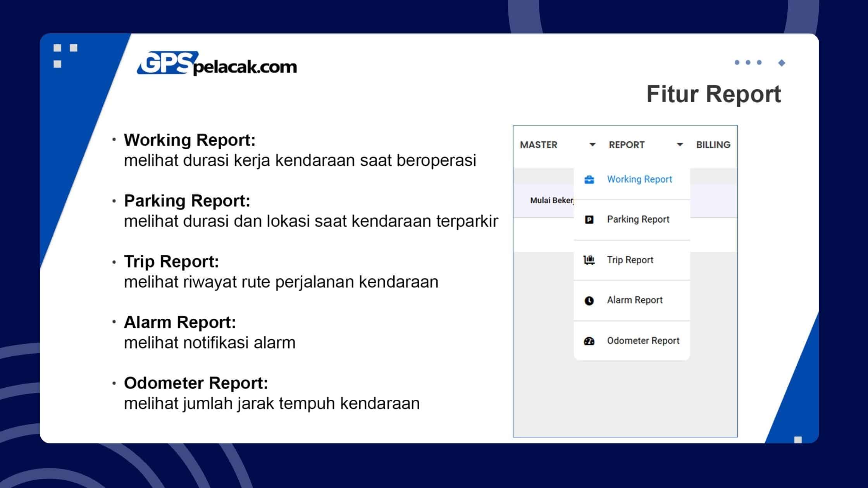The height and width of the screenshot is (488, 868).
Task: Expand the MASTER dropdown menu
Action: point(557,145)
